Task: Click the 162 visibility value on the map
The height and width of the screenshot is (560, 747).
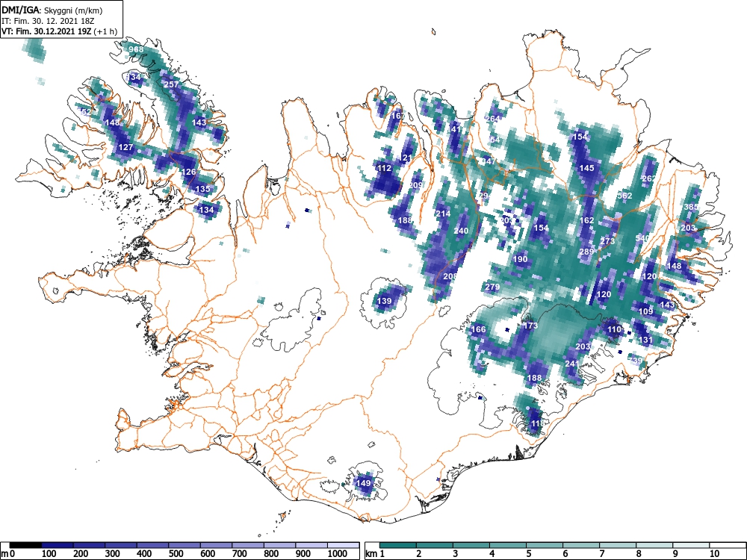Action: pyautogui.click(x=586, y=220)
